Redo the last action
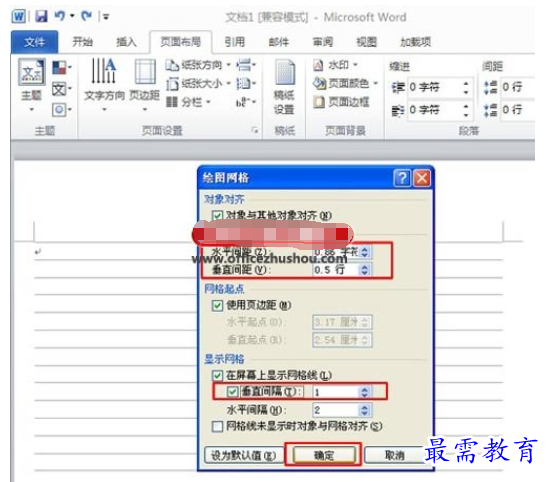 click(x=86, y=16)
